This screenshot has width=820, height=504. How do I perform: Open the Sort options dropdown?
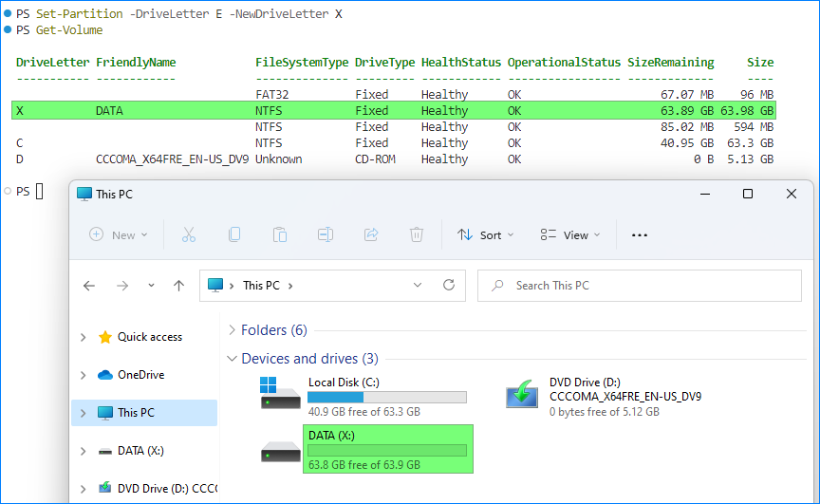tap(485, 234)
